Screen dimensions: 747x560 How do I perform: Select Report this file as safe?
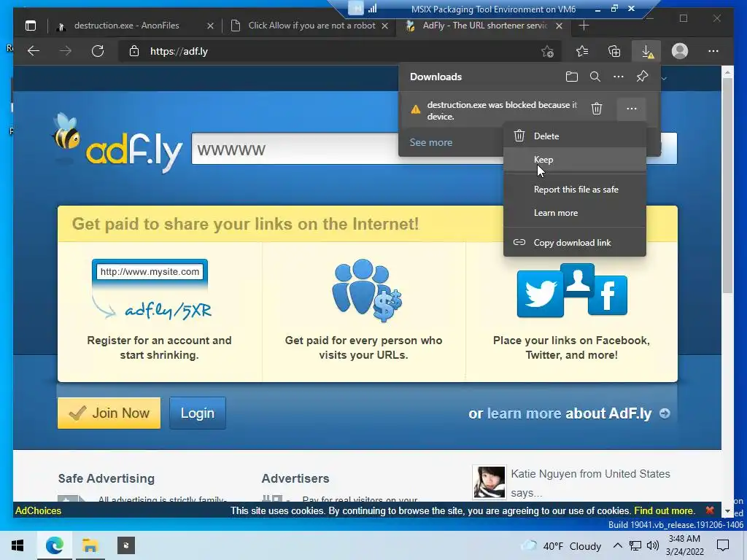point(575,190)
